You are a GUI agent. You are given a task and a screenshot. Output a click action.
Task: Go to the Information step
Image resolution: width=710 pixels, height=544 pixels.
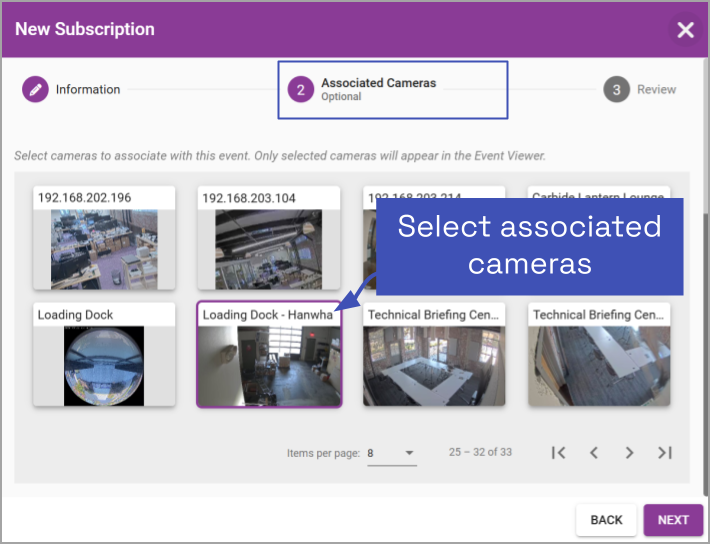pos(72,89)
